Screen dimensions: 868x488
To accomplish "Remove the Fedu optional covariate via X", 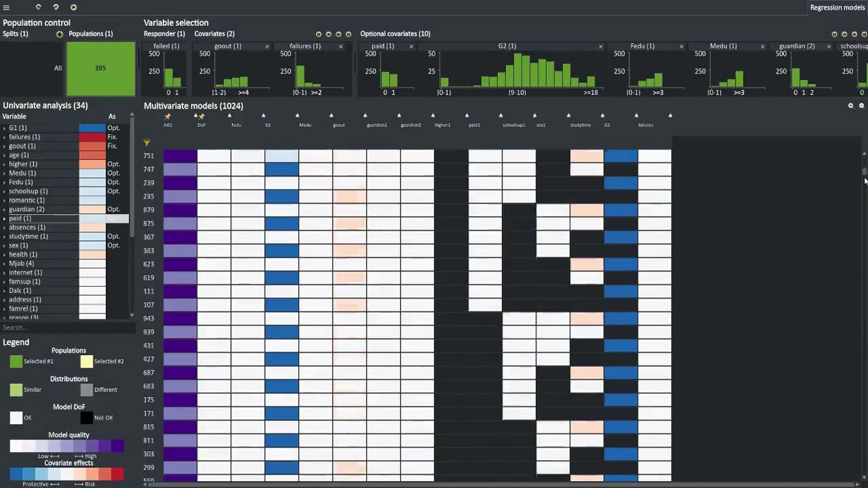I will [682, 46].
